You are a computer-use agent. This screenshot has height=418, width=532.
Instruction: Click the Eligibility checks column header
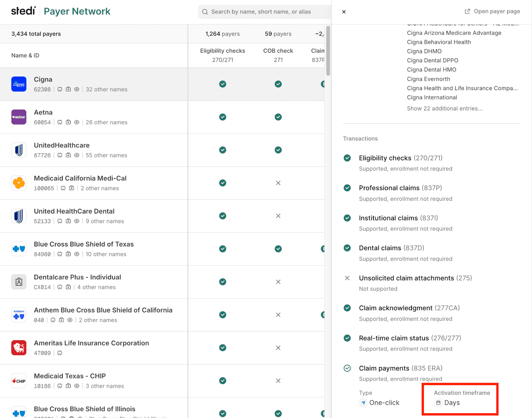pos(223,55)
